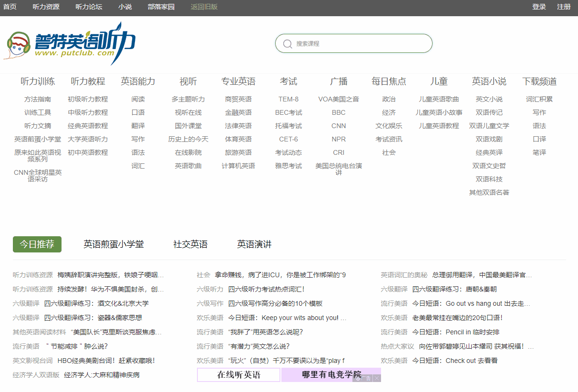Screen dimensions: 578x392
Task: Click 儿童英语歌曲 under the 儿童 column
Action: (438, 99)
